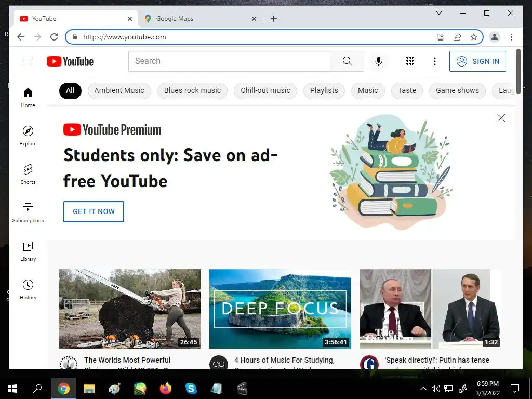The width and height of the screenshot is (532, 399).
Task: Open the volume control in tray
Action: coord(436,389)
